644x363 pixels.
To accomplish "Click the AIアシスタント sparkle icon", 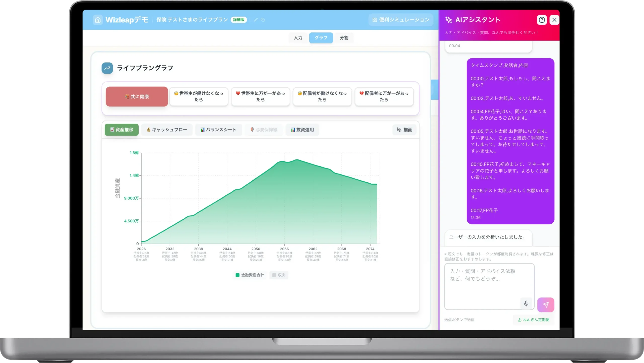I will tap(449, 20).
